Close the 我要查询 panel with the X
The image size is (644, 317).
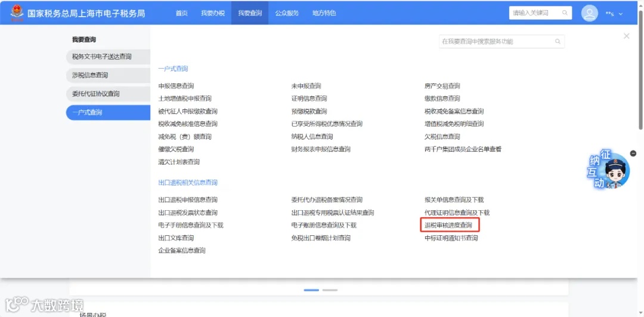(626, 36)
